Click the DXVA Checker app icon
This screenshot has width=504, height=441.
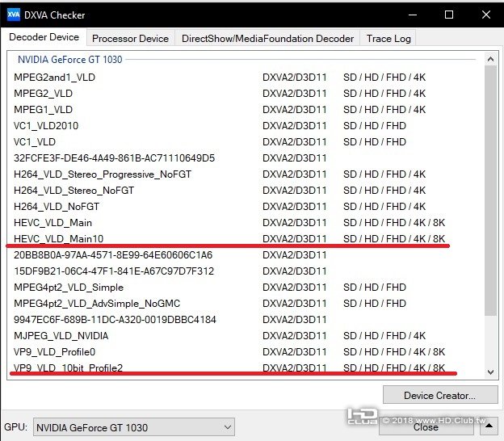point(14,15)
